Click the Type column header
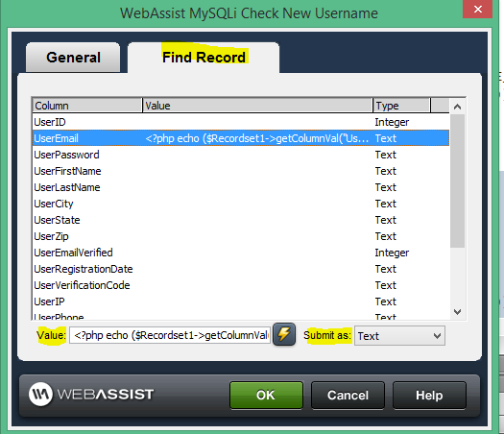The image size is (504, 434). pyautogui.click(x=401, y=106)
